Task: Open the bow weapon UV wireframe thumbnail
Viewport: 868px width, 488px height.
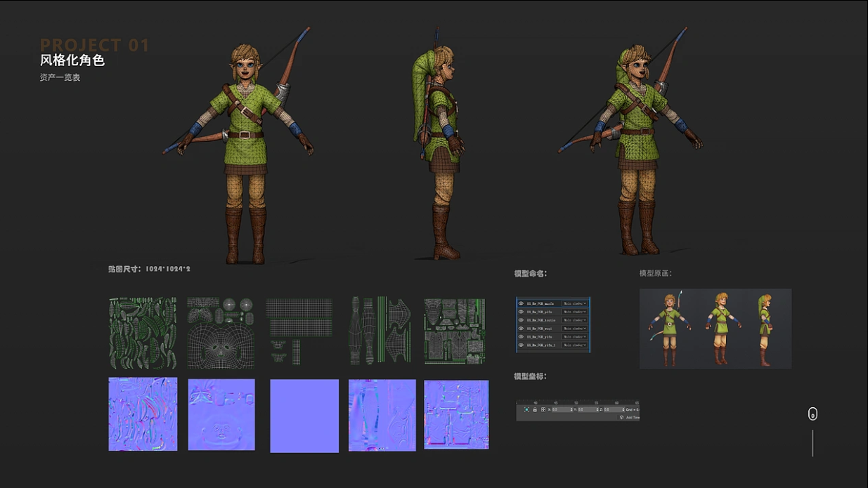Action: click(380, 330)
